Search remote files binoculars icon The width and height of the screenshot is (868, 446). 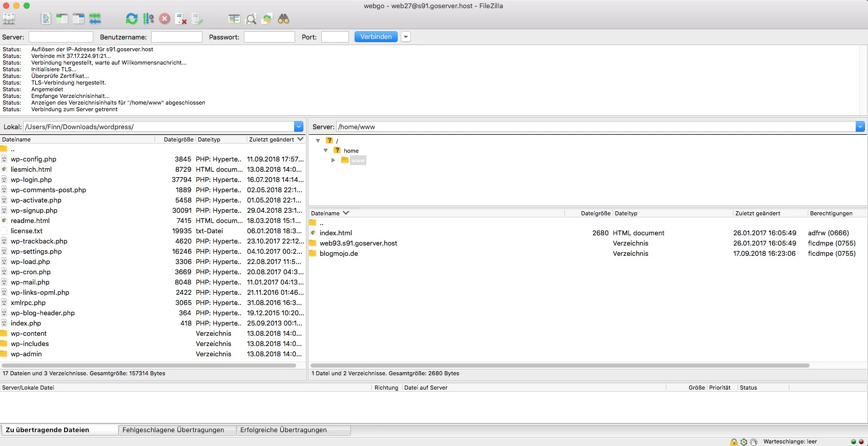click(x=283, y=19)
